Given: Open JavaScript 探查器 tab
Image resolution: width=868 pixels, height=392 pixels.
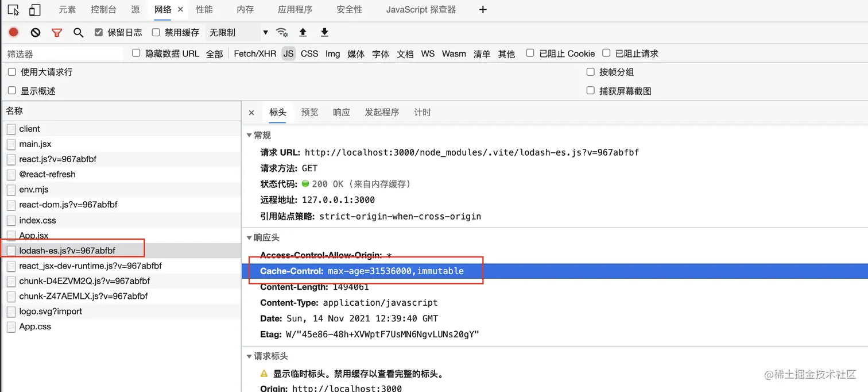Looking at the screenshot, I should [x=421, y=10].
